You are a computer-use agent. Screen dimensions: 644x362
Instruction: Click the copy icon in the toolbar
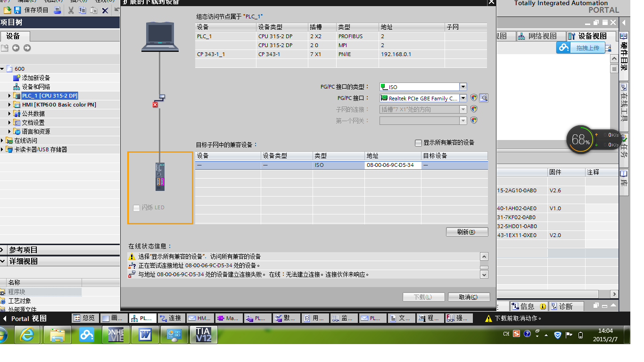click(83, 10)
